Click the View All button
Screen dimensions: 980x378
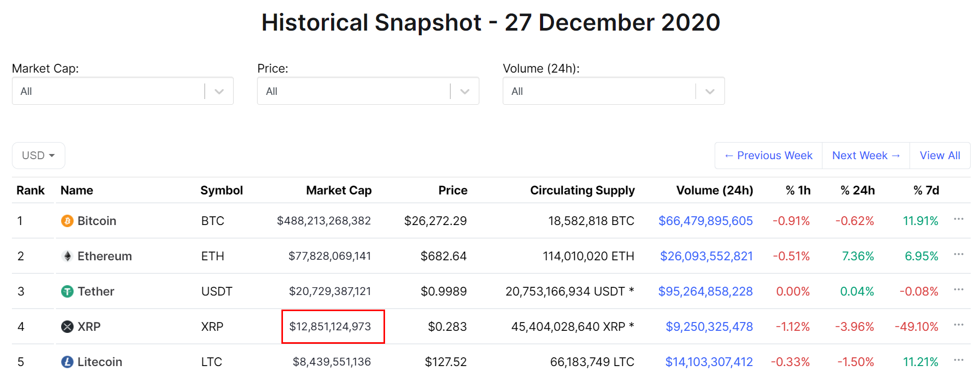[x=940, y=156]
